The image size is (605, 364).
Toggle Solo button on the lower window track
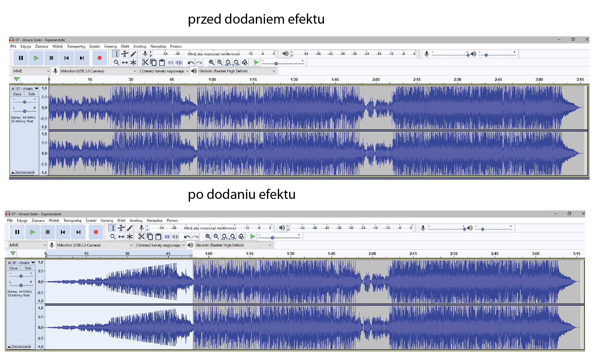click(28, 268)
